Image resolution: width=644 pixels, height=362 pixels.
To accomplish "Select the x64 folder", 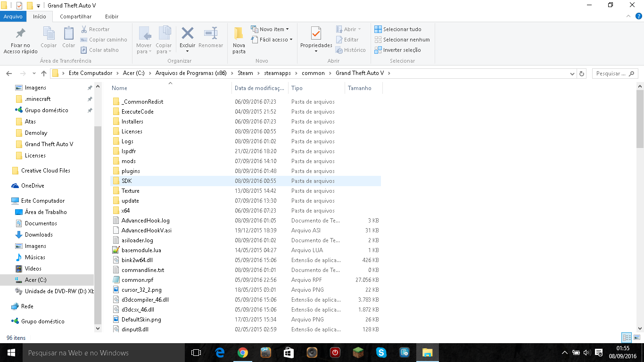I will click(x=125, y=211).
